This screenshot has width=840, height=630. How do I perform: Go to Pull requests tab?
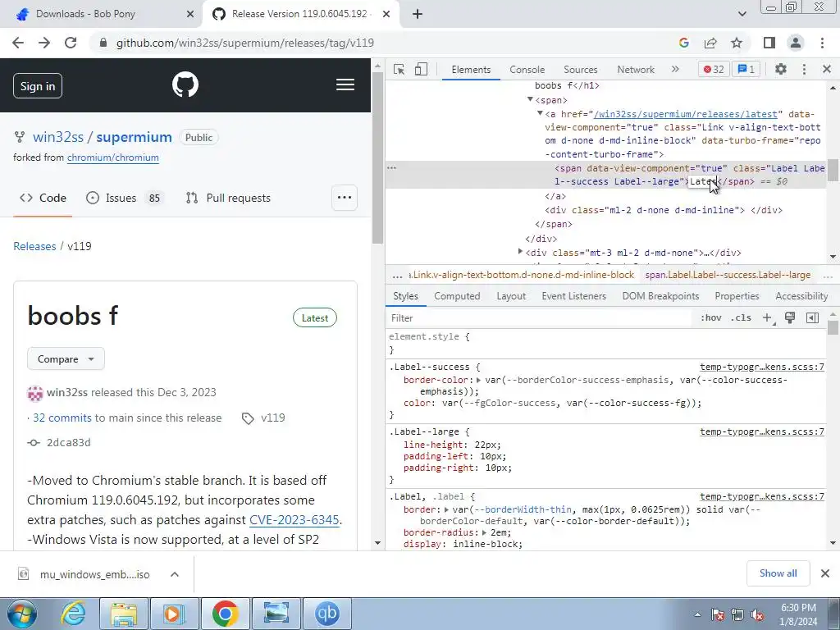tap(228, 199)
